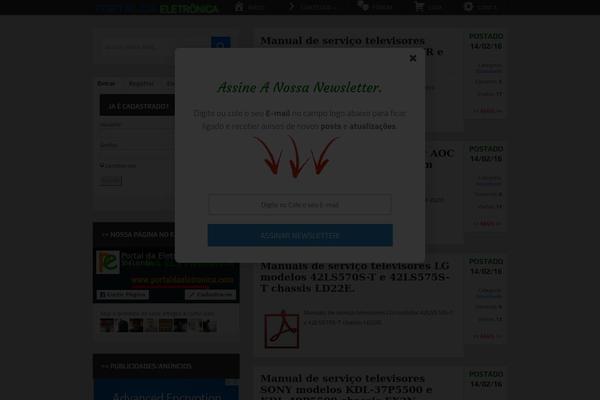
Task: Click the login submit button under remember-me
Action: (111, 180)
